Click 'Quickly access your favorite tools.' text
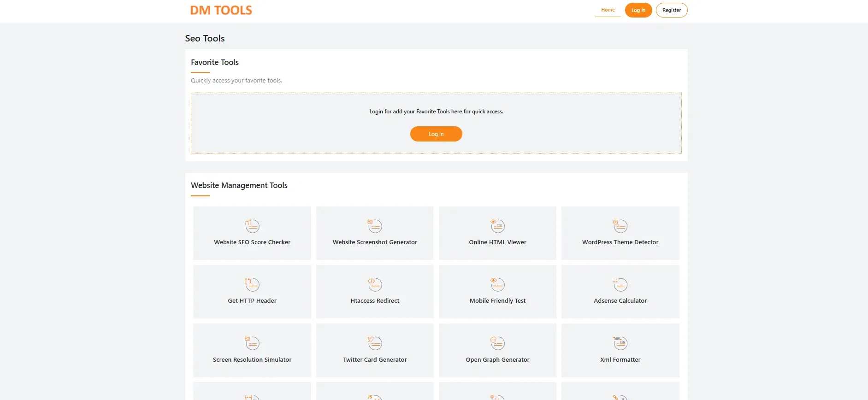The width and height of the screenshot is (868, 400). click(236, 80)
